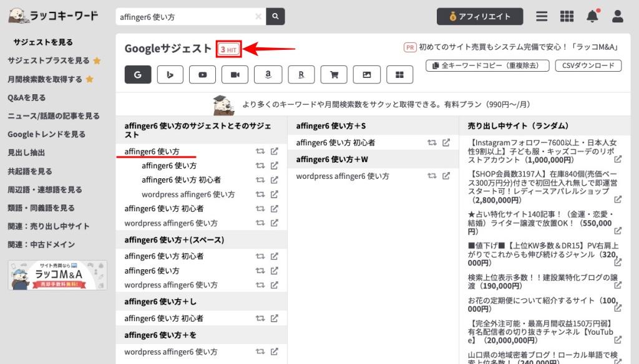Open Instagramフォロワー7600以上 site listing
This screenshot has height=364, width=639.
coord(542,151)
